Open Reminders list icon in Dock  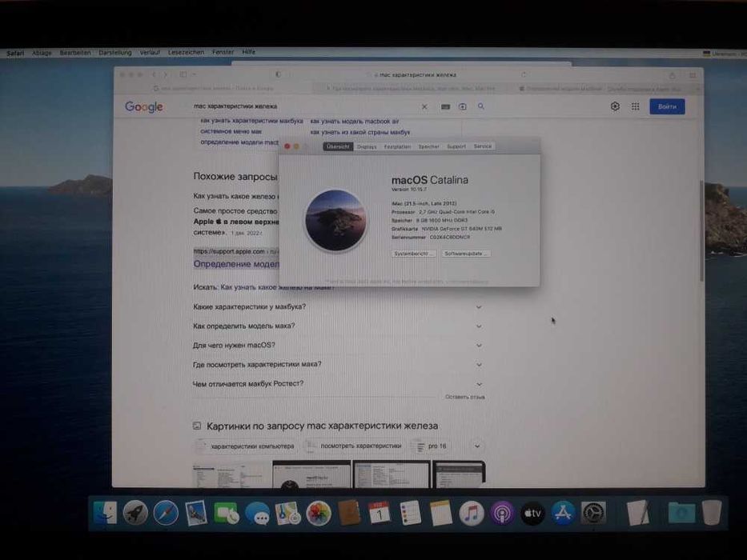tap(410, 513)
